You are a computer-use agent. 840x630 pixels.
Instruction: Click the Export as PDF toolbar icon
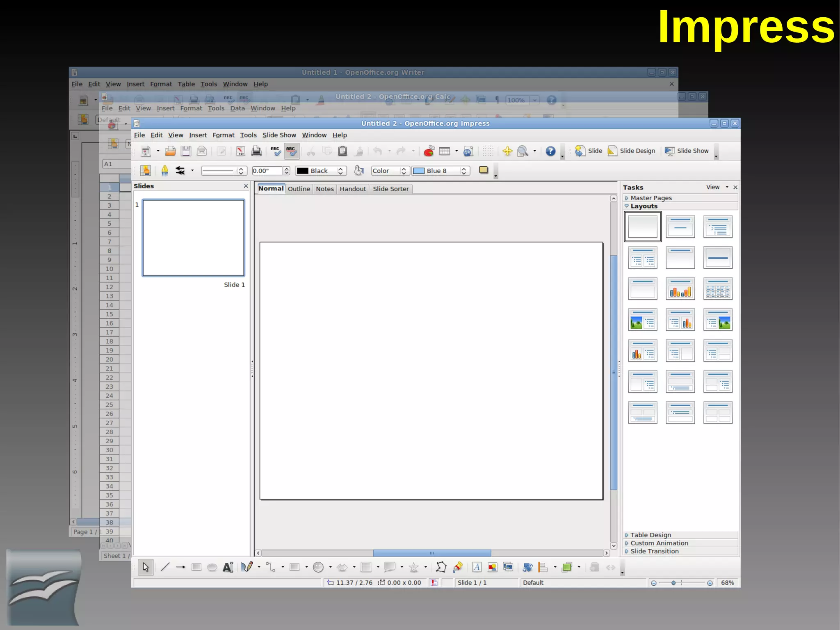[x=241, y=151]
